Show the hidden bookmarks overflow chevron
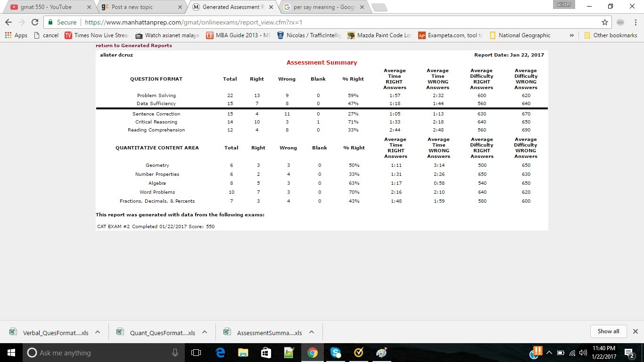 (x=572, y=35)
